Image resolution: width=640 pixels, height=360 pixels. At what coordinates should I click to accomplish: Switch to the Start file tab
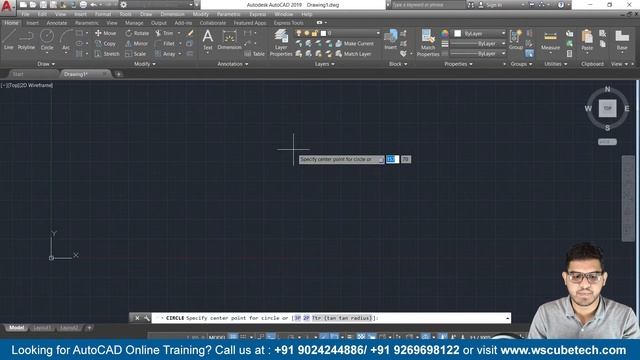(18, 74)
